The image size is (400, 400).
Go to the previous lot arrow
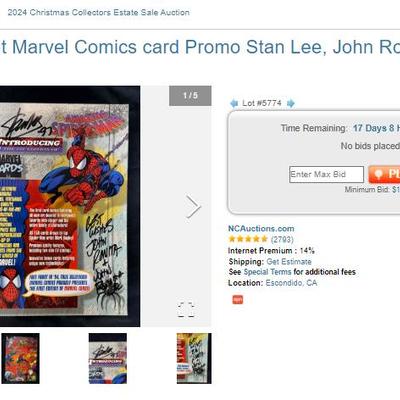(x=234, y=103)
